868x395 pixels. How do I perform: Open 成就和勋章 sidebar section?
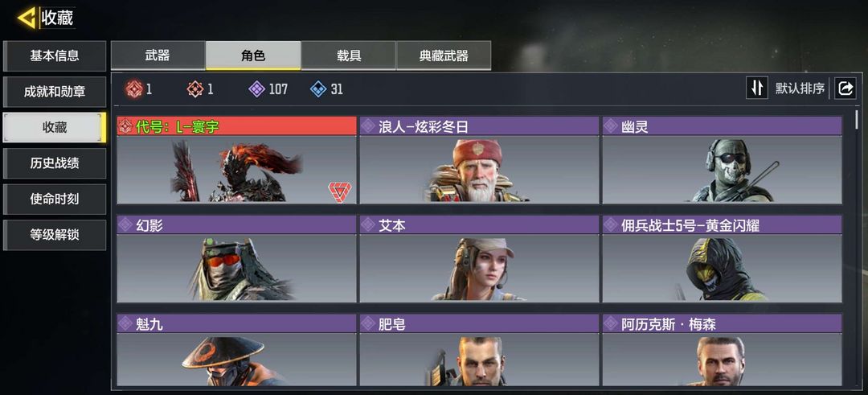[55, 92]
